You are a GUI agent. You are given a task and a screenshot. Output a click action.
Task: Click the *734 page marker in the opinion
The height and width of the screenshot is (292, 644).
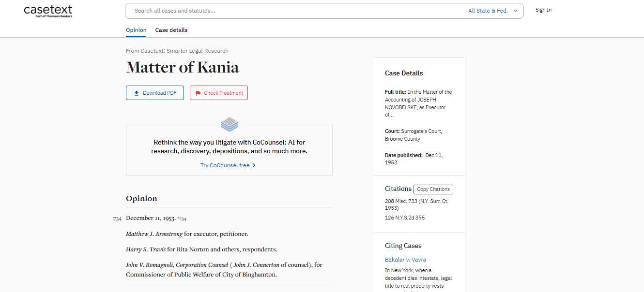coord(182,219)
